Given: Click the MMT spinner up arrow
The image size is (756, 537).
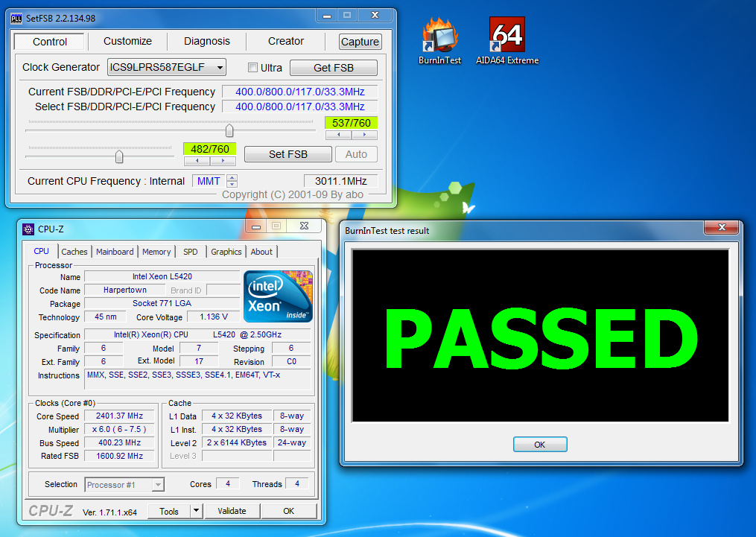Looking at the screenshot, I should (232, 178).
